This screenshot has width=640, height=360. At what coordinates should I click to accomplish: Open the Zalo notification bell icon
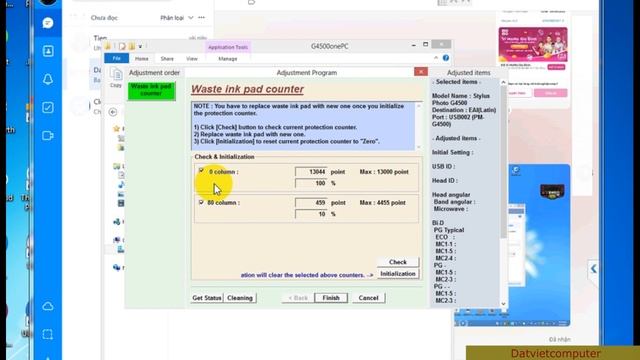(x=48, y=79)
